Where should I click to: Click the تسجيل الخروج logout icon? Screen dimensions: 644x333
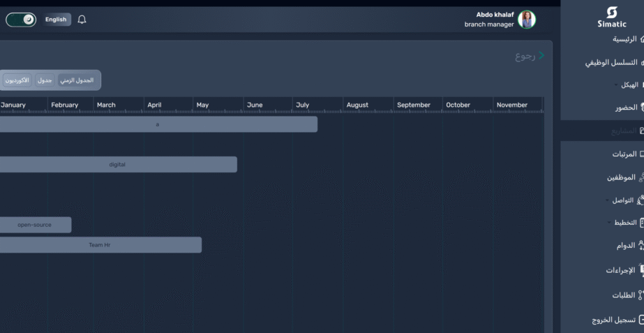[641, 320]
